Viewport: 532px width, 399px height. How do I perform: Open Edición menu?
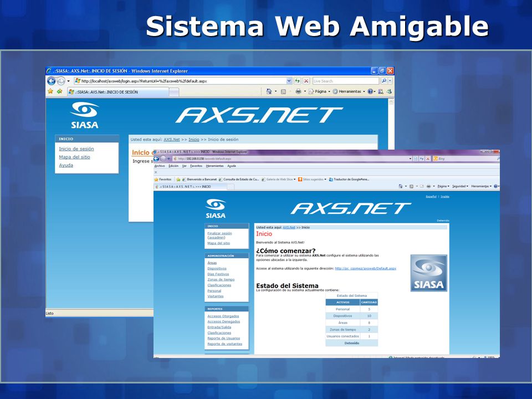(173, 166)
